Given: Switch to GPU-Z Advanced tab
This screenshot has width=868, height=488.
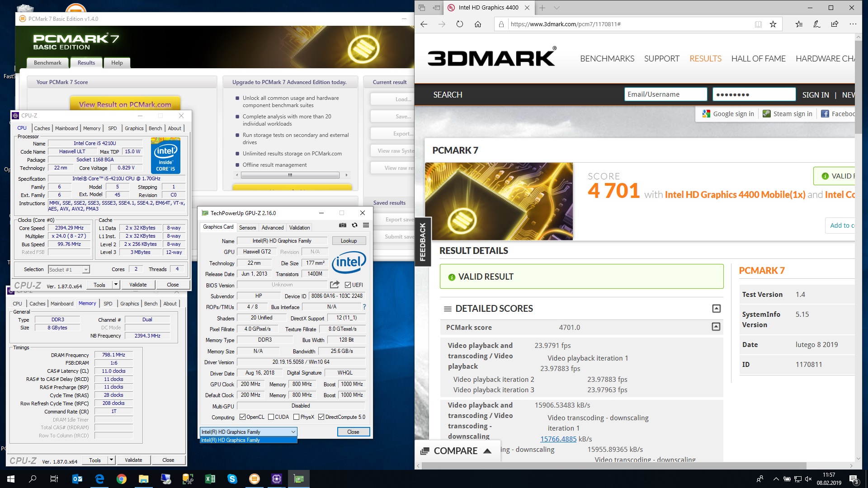Looking at the screenshot, I should pyautogui.click(x=273, y=228).
